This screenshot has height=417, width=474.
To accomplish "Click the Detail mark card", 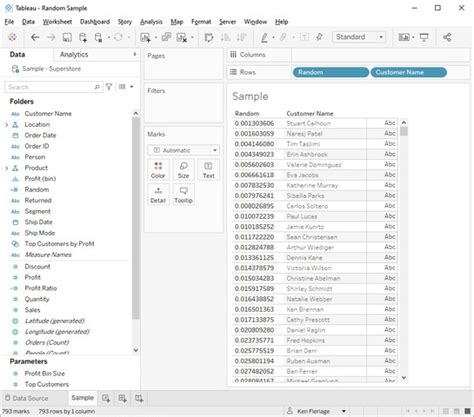I will tap(158, 195).
